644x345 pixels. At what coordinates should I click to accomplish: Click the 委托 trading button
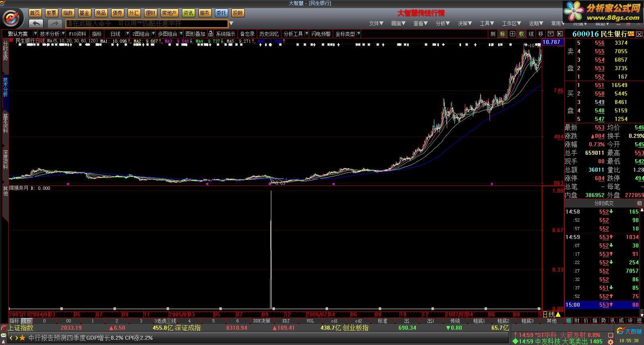(221, 13)
